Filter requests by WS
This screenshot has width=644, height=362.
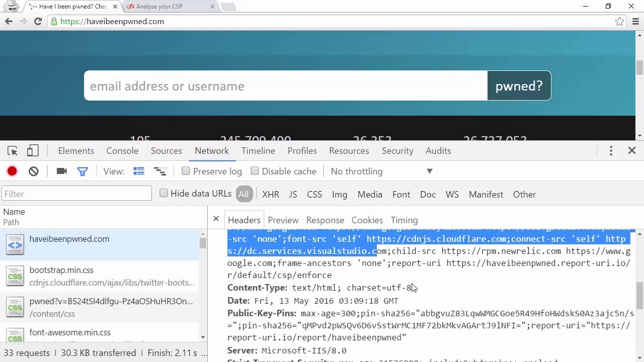click(452, 195)
